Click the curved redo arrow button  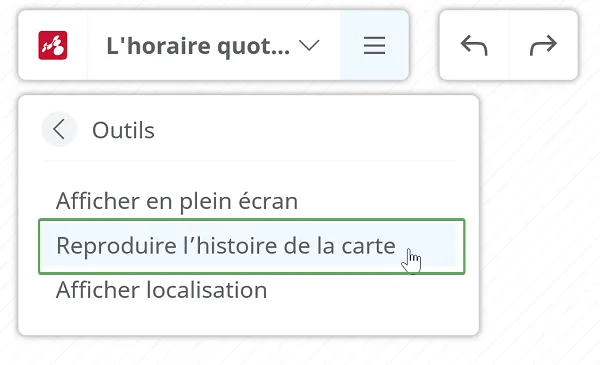click(543, 45)
